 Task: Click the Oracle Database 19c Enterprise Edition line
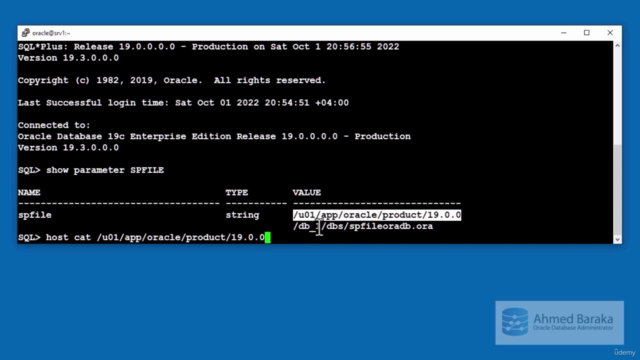click(214, 136)
